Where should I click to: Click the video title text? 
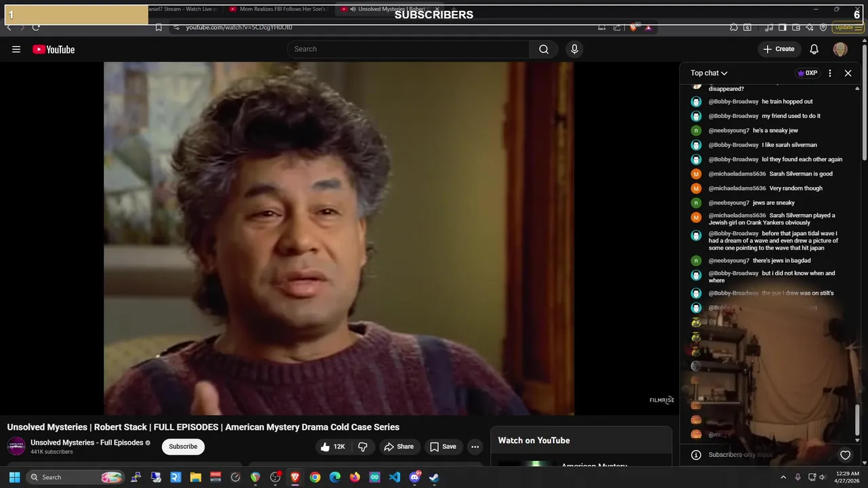[x=203, y=427]
